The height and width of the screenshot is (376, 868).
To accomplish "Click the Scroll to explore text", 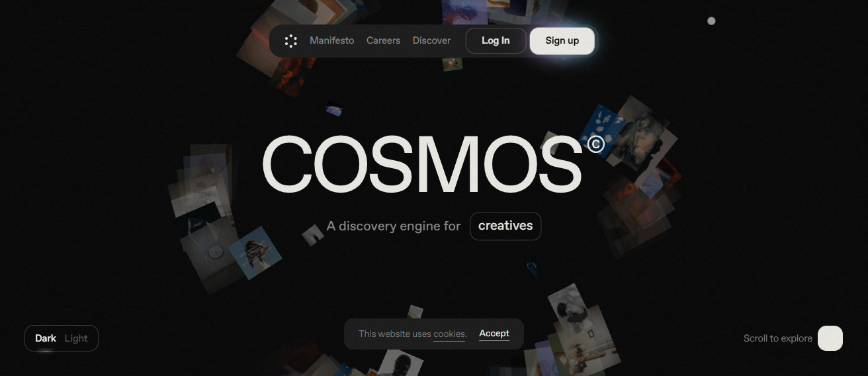I will [778, 338].
